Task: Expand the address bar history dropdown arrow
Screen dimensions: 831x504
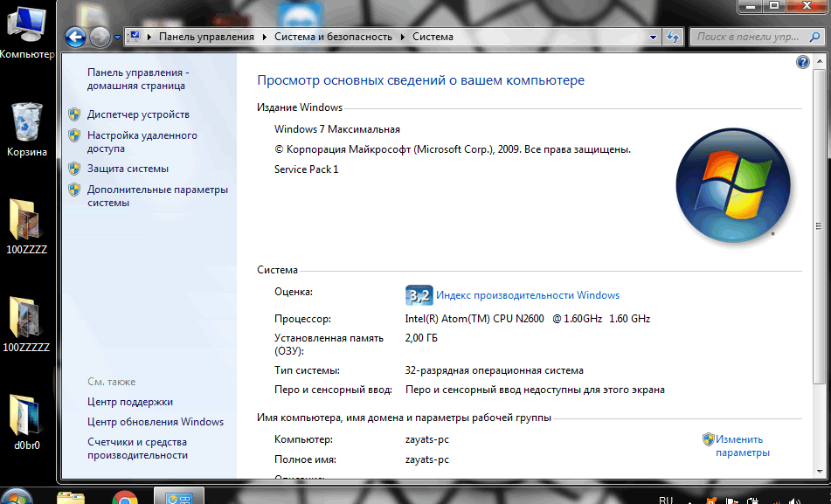Action: (653, 37)
